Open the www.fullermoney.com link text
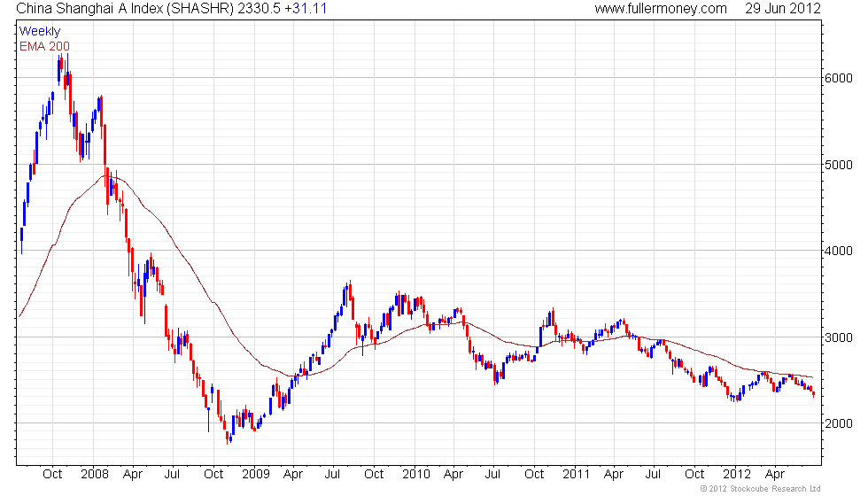This screenshot has width=868, height=496. 661,8
